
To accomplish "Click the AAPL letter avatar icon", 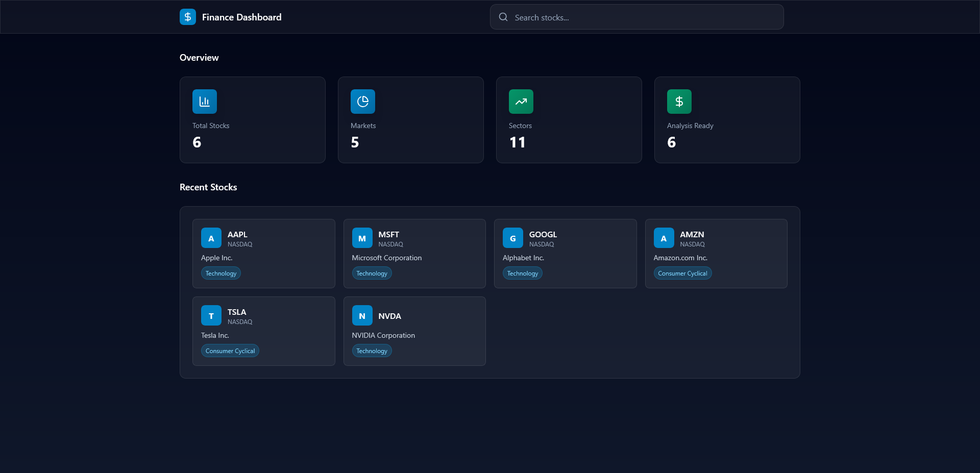I will [211, 238].
